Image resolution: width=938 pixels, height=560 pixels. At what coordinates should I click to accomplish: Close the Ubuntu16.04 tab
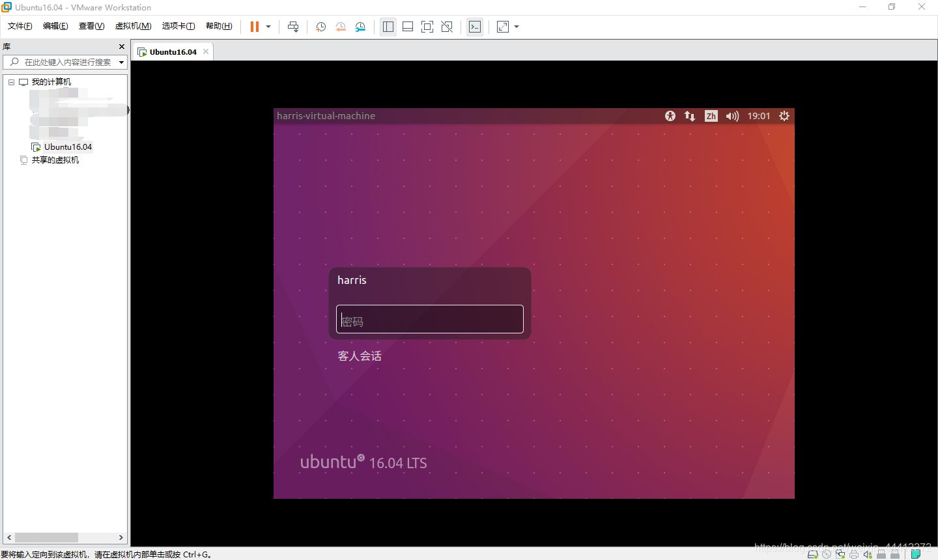pos(206,51)
